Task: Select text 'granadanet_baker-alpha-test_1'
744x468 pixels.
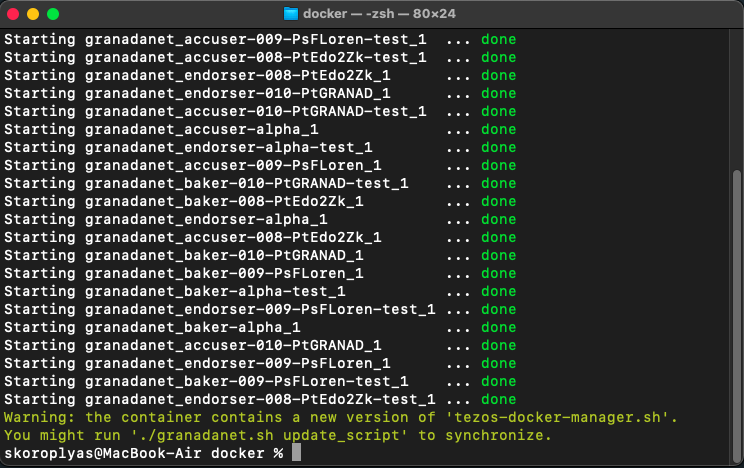Action: pyautogui.click(x=215, y=292)
